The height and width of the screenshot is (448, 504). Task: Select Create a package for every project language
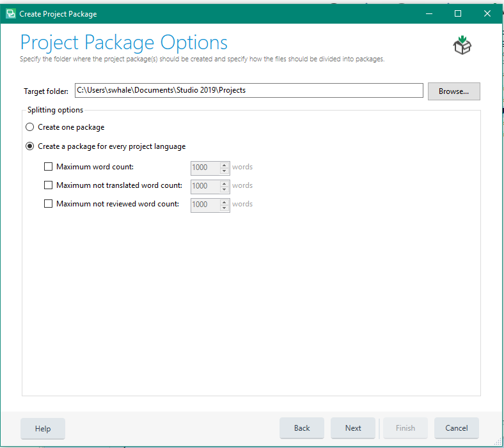coord(29,146)
